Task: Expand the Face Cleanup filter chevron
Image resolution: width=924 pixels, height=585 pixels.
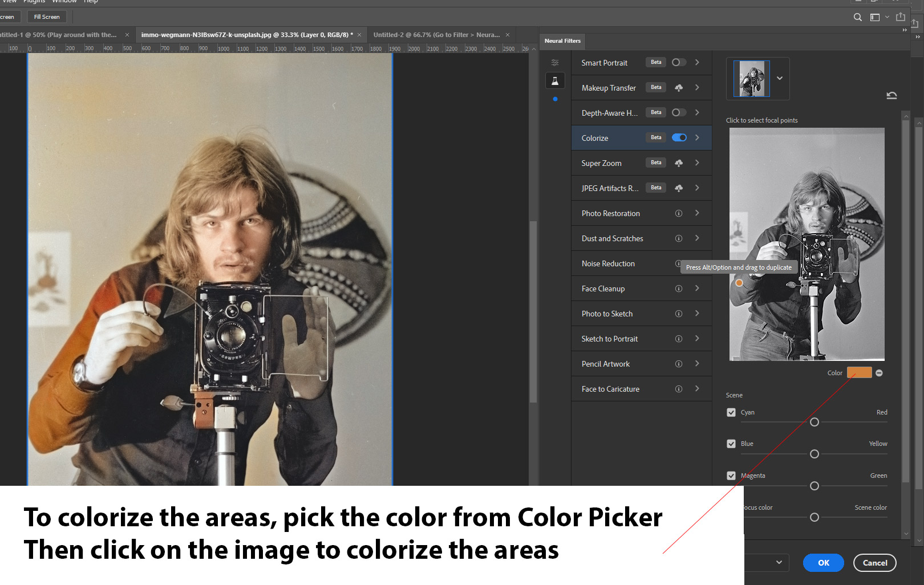Action: coord(697,289)
